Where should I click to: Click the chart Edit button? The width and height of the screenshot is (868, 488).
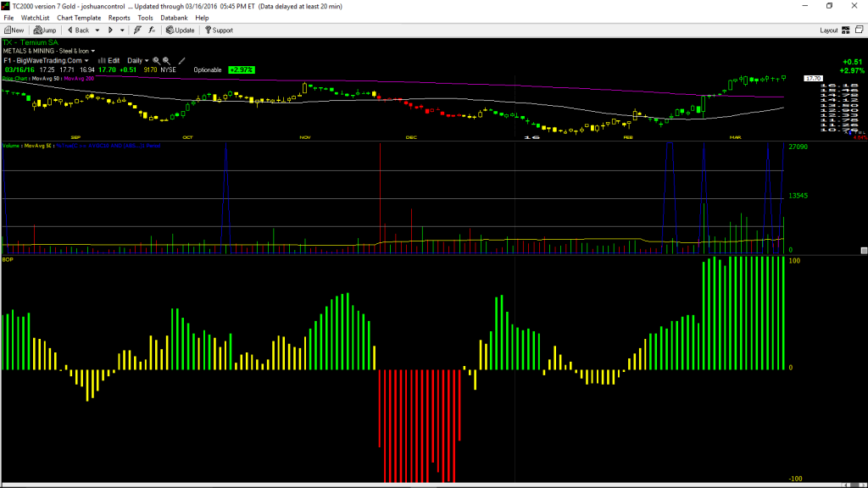pyautogui.click(x=109, y=61)
